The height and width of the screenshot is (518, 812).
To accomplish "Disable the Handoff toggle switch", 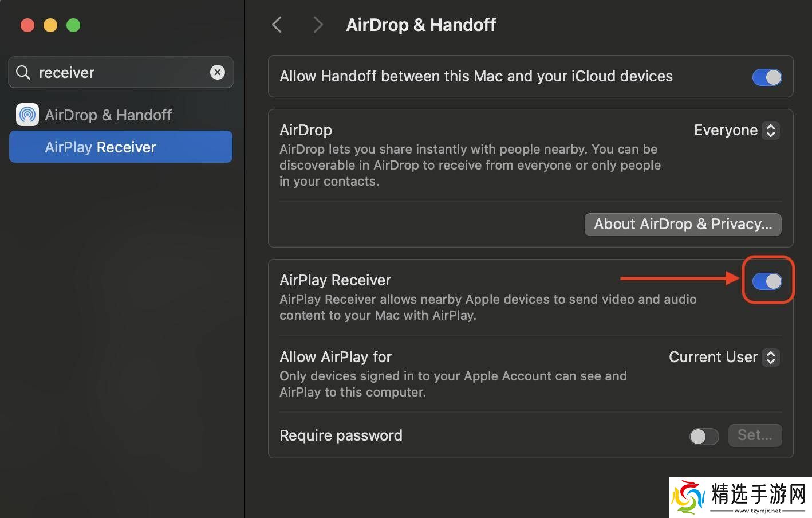I will click(767, 77).
